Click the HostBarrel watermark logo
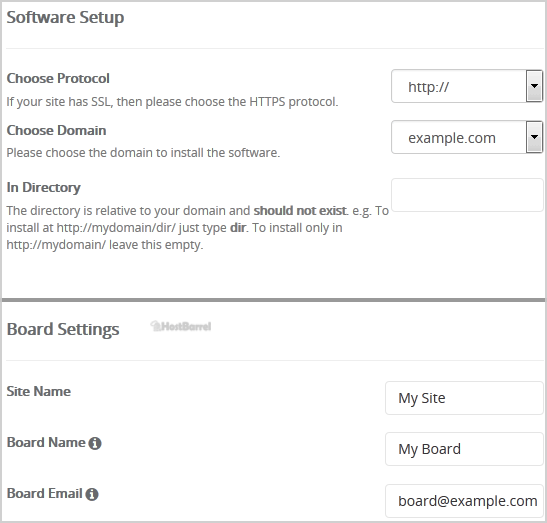The width and height of the screenshot is (547, 523). pos(181,326)
